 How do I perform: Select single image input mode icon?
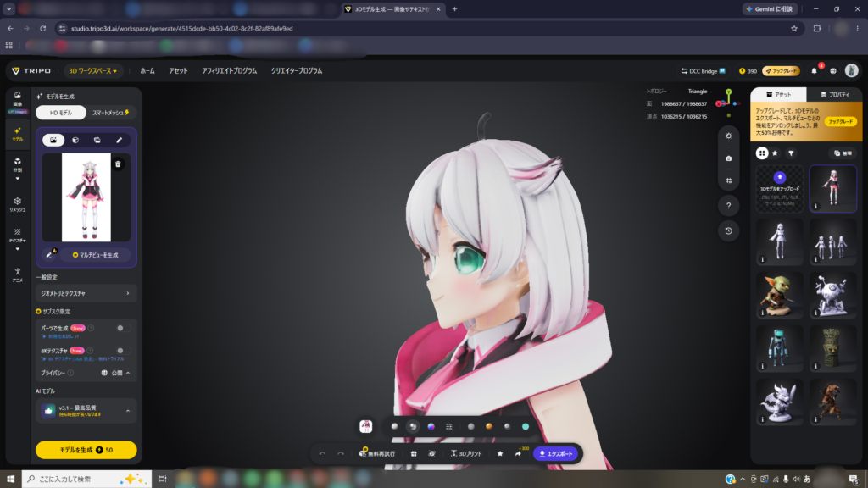click(x=53, y=140)
